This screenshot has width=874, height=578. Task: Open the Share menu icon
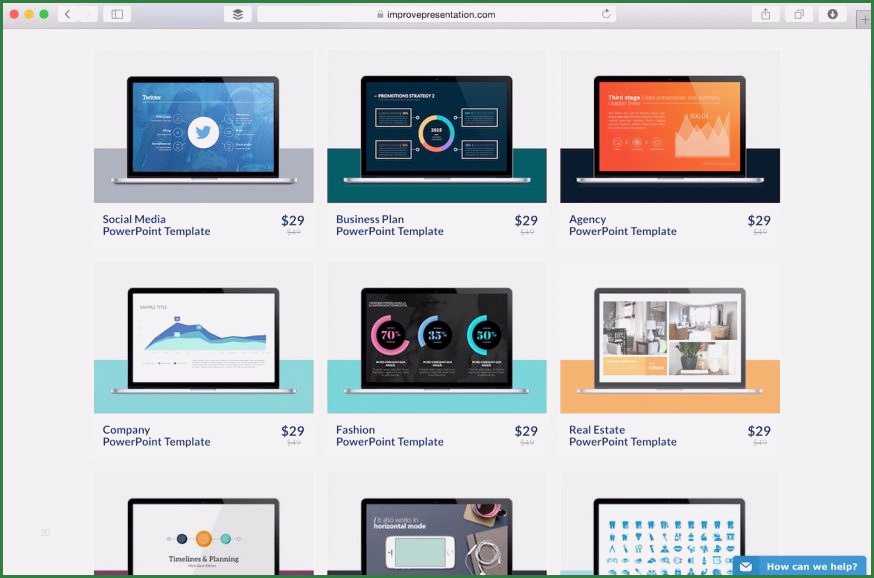click(765, 14)
